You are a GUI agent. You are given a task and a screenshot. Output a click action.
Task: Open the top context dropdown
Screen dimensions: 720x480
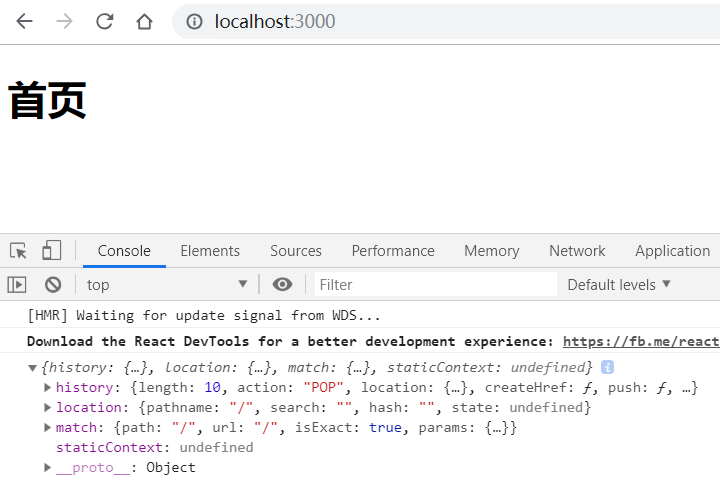point(167,285)
